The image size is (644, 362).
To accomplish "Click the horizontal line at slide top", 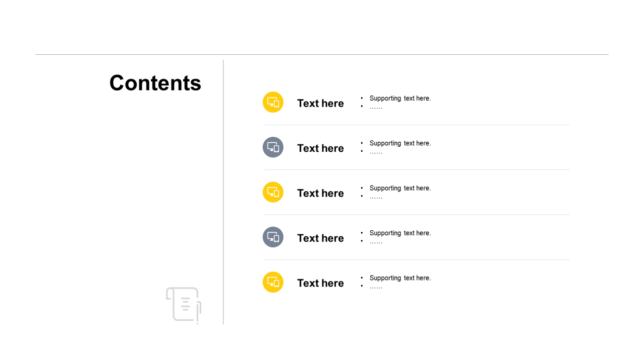I will [x=322, y=54].
